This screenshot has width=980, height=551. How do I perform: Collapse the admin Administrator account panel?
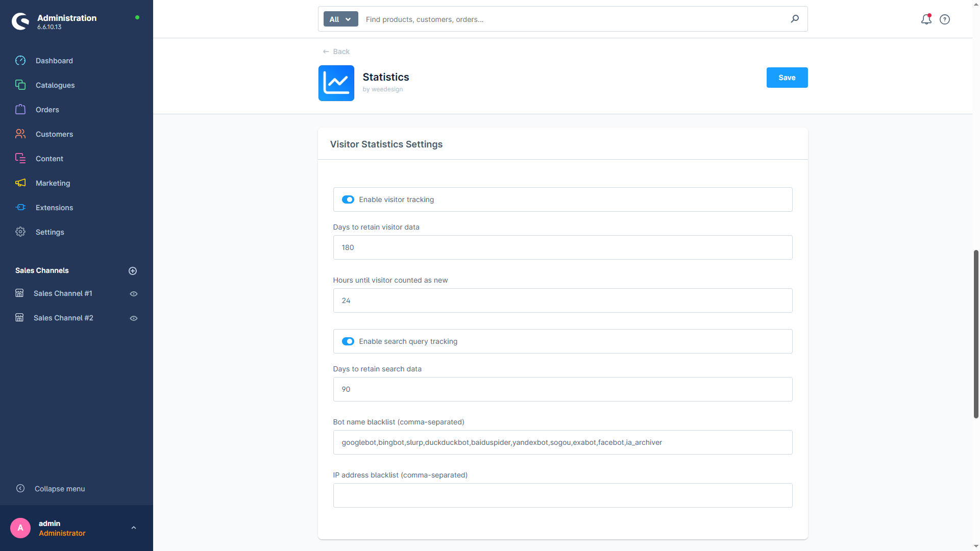point(134,528)
